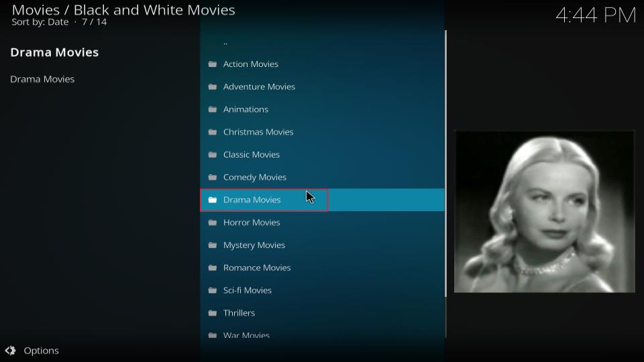This screenshot has height=362, width=644.
Task: Open Christmas Movies category
Action: [x=322, y=132]
